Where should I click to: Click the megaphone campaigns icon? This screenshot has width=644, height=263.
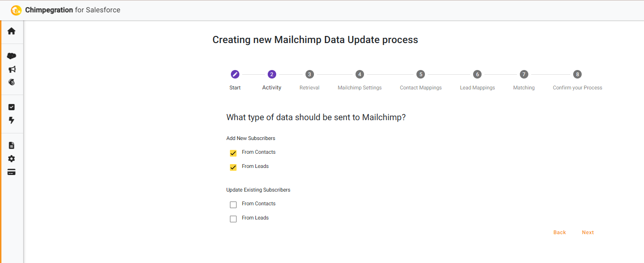point(12,69)
